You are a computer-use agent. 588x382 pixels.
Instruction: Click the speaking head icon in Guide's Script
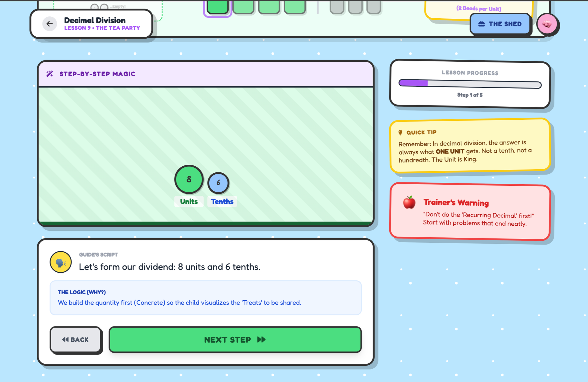61,262
